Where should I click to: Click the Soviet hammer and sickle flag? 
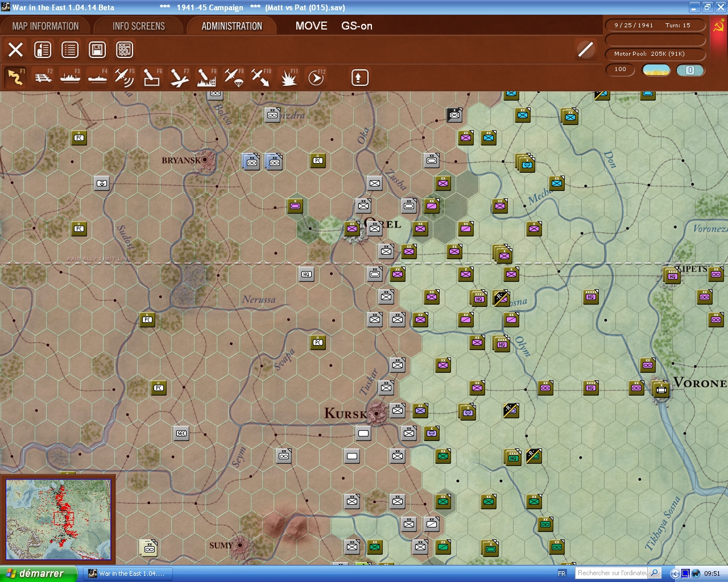[718, 26]
